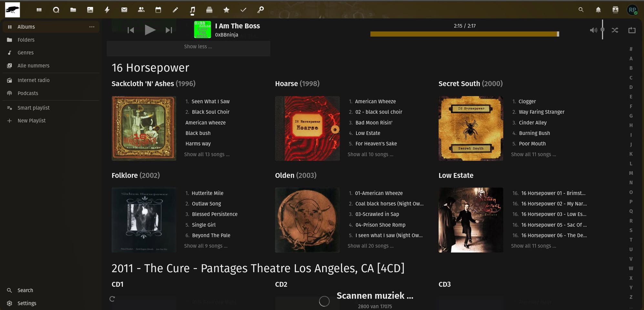This screenshot has height=310, width=644.
Task: Play track 04-Prison Shoe Romp
Action: [x=380, y=225]
